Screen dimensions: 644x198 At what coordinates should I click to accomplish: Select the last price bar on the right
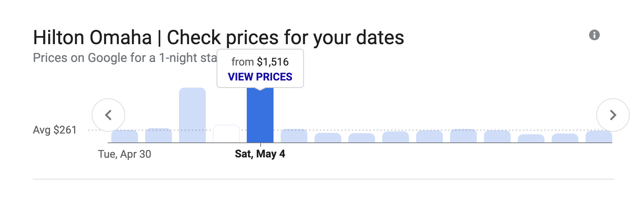pyautogui.click(x=599, y=137)
